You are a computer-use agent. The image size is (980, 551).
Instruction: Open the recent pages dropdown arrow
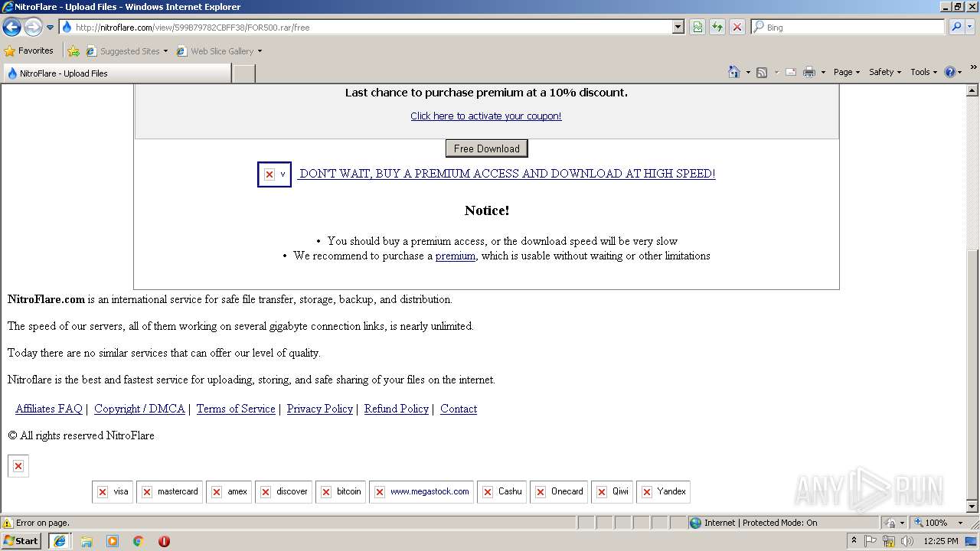tap(50, 28)
